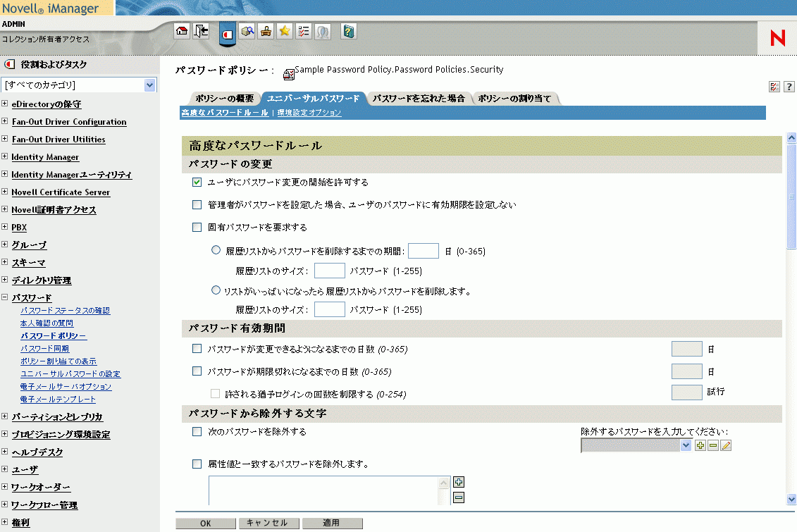Add attribute with plus icon near list box

pos(459,482)
